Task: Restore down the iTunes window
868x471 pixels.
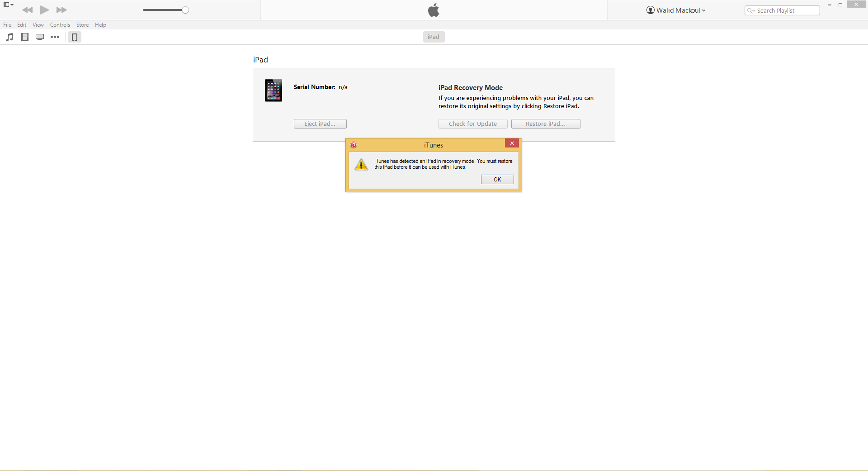Action: 841,5
